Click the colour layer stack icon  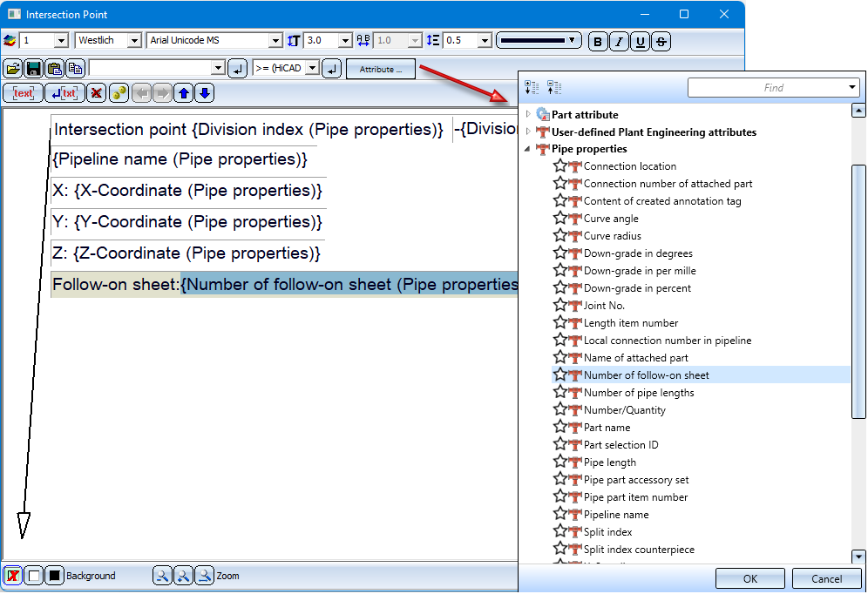click(10, 40)
